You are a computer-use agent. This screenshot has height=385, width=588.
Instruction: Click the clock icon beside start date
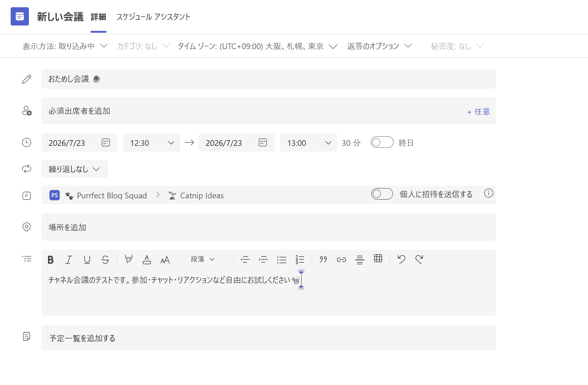[x=27, y=142]
